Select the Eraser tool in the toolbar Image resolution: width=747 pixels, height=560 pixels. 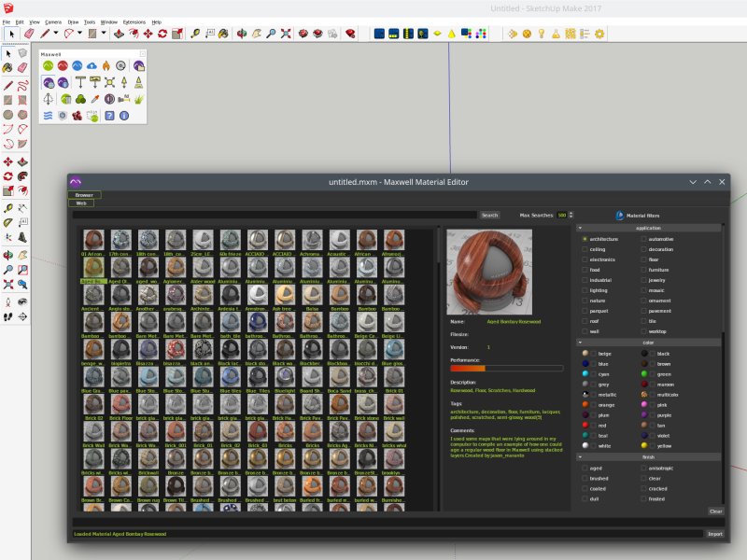coord(28,33)
